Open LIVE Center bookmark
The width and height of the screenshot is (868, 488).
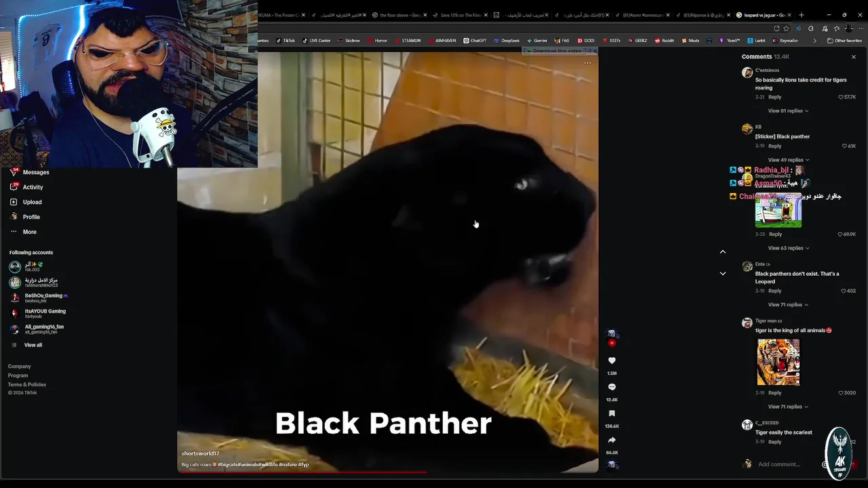(316, 41)
